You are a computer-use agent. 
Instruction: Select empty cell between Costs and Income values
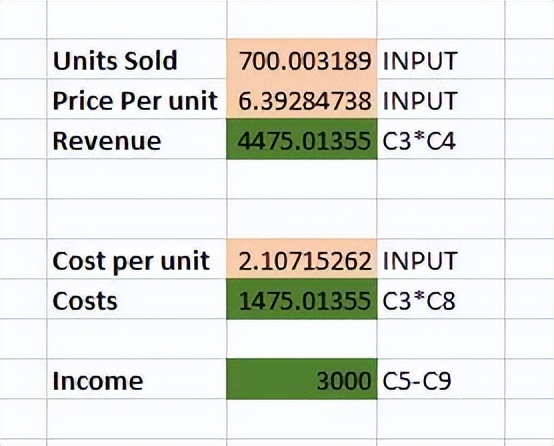tap(302, 339)
